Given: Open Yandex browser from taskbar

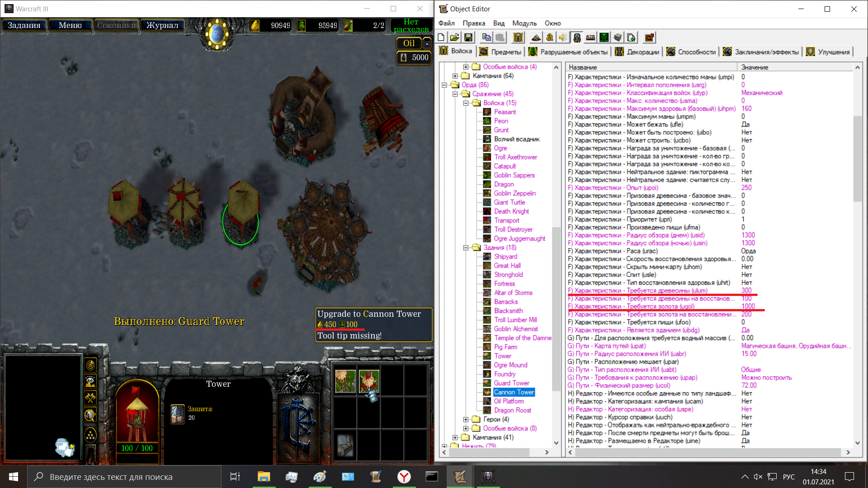Looking at the screenshot, I should (x=404, y=477).
